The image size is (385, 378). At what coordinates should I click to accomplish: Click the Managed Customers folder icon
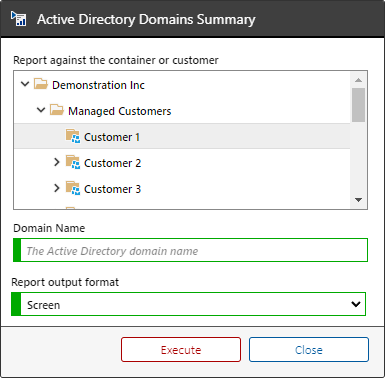coord(57,110)
